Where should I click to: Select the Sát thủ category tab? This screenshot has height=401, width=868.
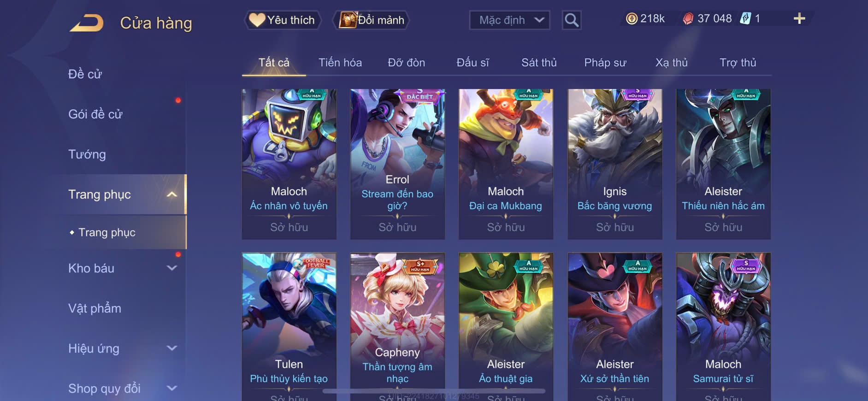click(539, 63)
